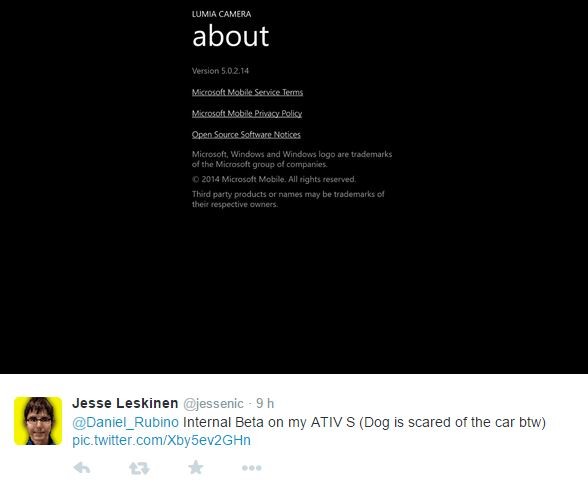Open Microsoft Mobile Privacy Policy

247,114
